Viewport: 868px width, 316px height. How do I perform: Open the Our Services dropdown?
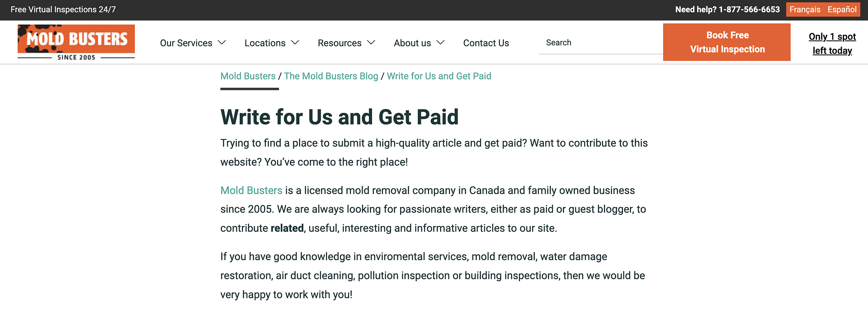pyautogui.click(x=186, y=43)
